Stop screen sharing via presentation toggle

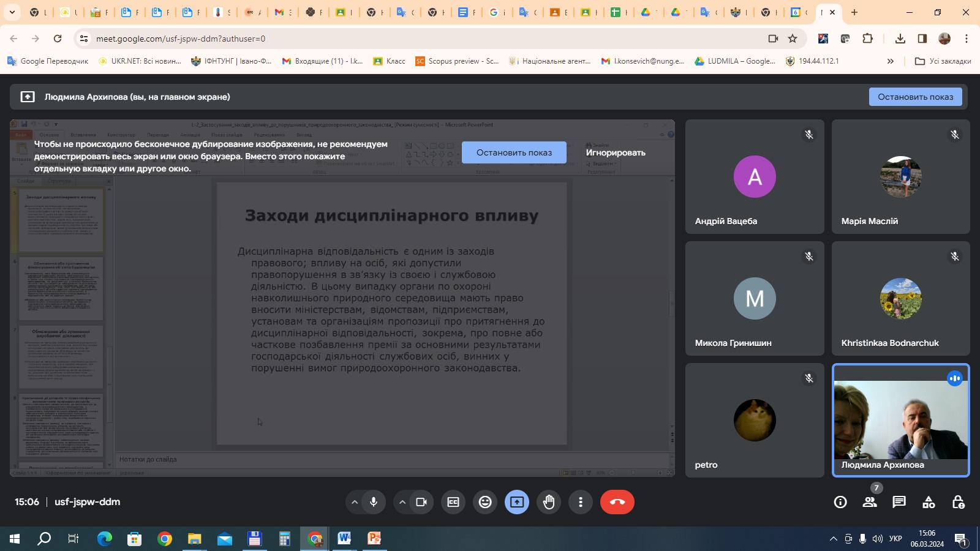[x=516, y=501]
